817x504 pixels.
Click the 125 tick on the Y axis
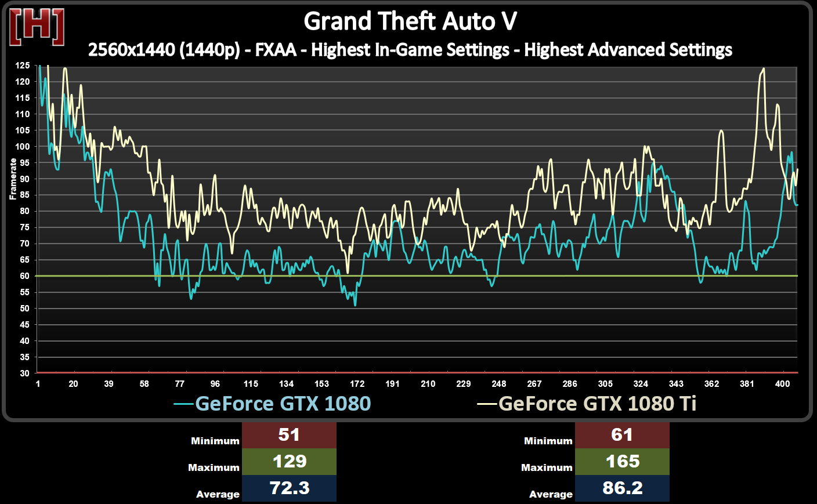[x=23, y=66]
